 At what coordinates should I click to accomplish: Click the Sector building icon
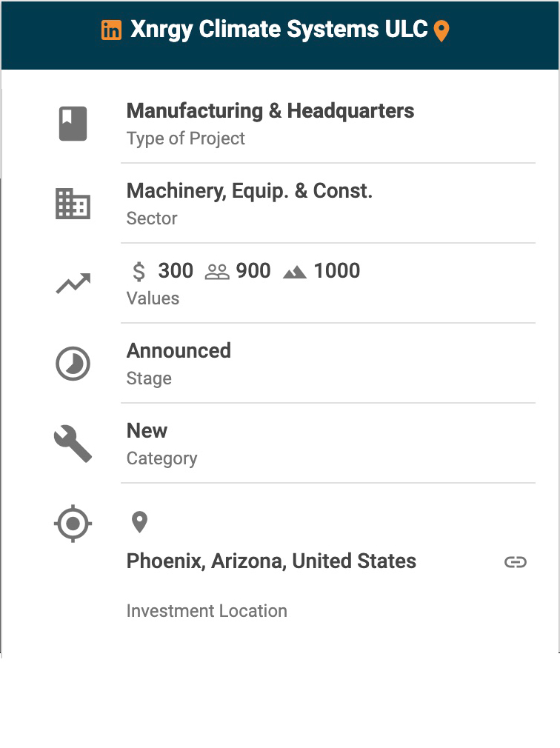[x=73, y=204]
